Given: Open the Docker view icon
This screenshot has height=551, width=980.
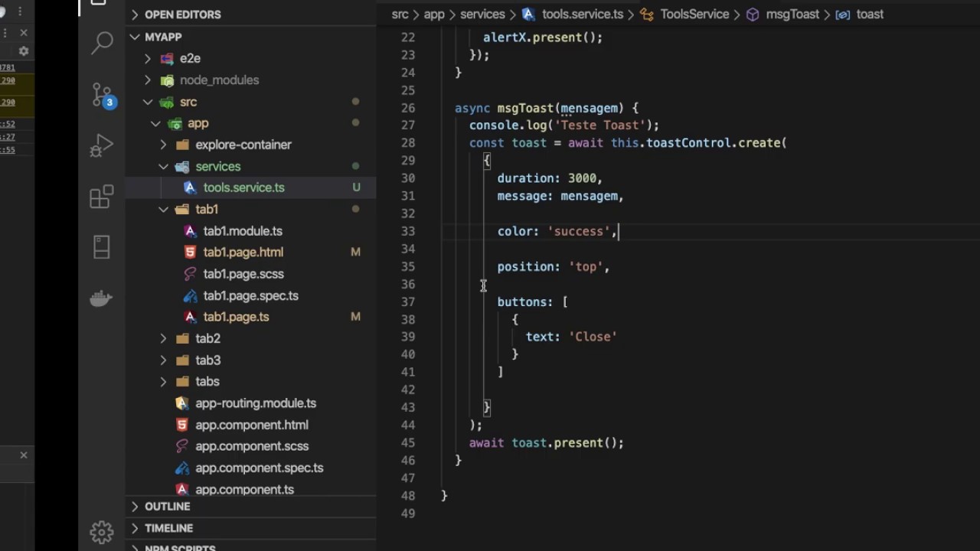Looking at the screenshot, I should pyautogui.click(x=102, y=298).
